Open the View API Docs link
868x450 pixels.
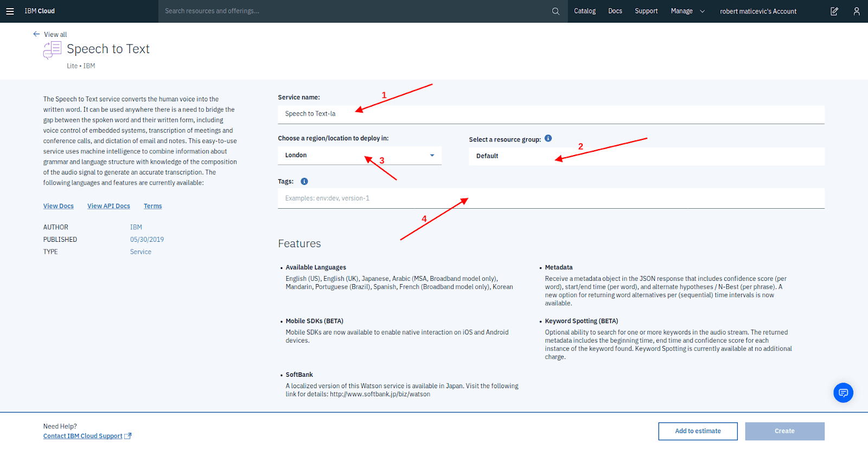[108, 206]
